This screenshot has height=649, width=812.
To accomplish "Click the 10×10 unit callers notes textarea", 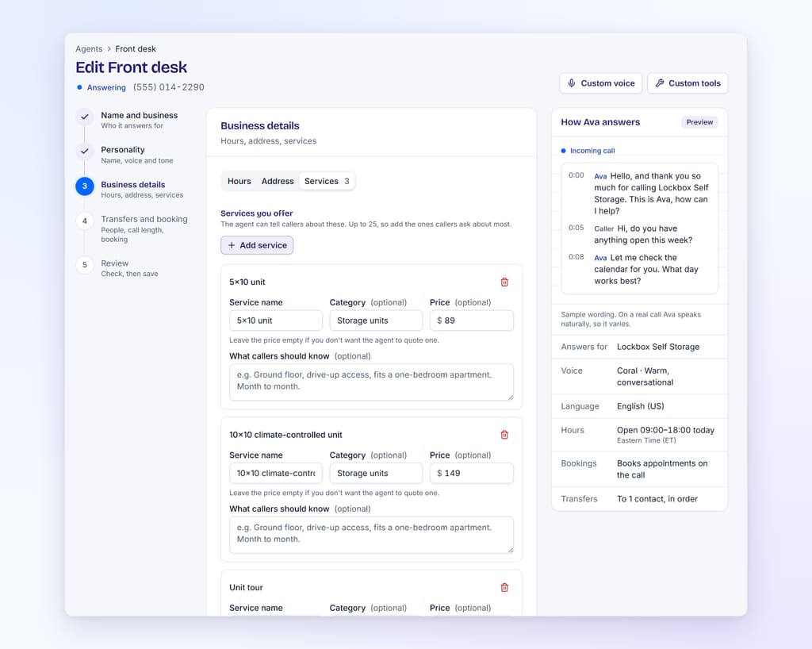I will [x=371, y=535].
